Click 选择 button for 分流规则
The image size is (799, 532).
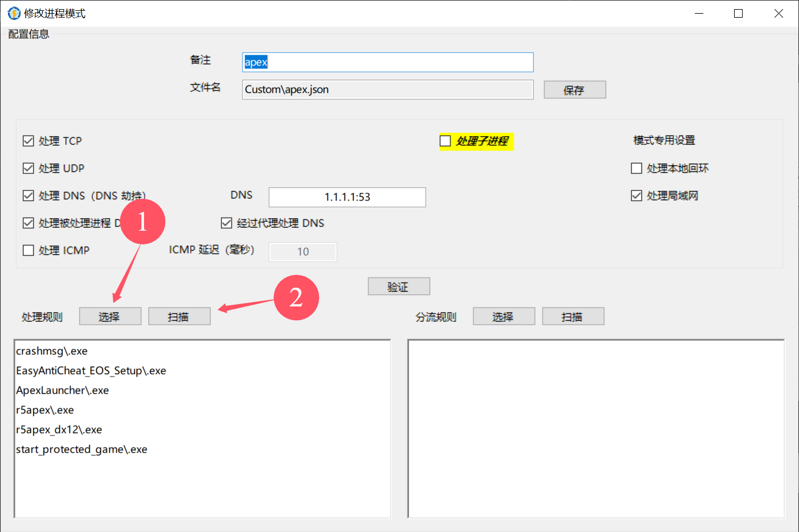pos(503,317)
